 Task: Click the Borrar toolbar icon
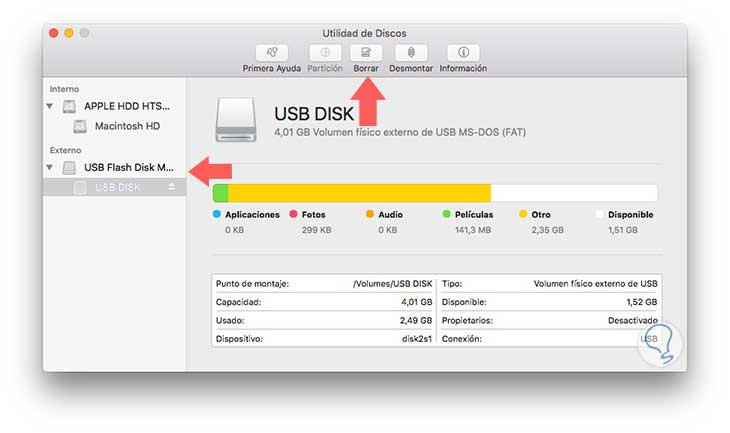[x=366, y=53]
